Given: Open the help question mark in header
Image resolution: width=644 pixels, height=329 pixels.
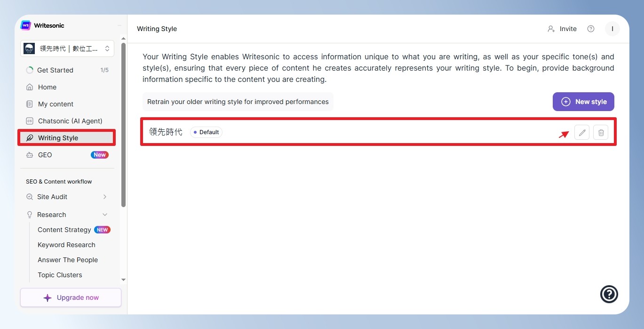Looking at the screenshot, I should [x=591, y=29].
